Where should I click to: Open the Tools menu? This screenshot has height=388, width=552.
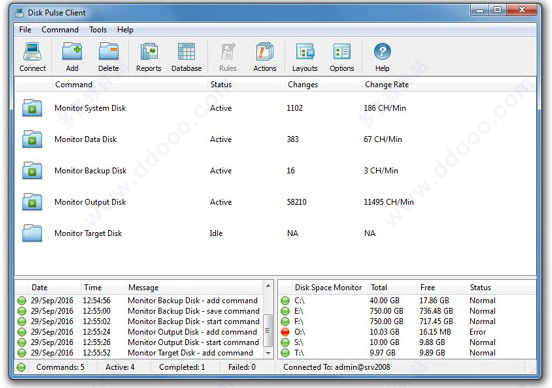[98, 30]
